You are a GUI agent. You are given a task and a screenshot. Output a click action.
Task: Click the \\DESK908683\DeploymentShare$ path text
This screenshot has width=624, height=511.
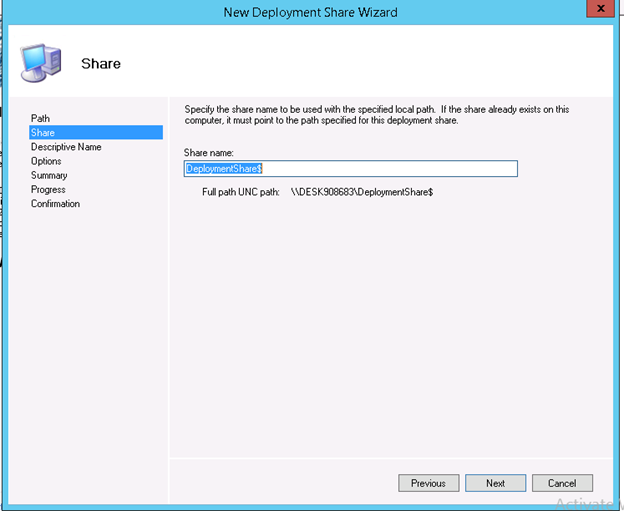(x=361, y=191)
